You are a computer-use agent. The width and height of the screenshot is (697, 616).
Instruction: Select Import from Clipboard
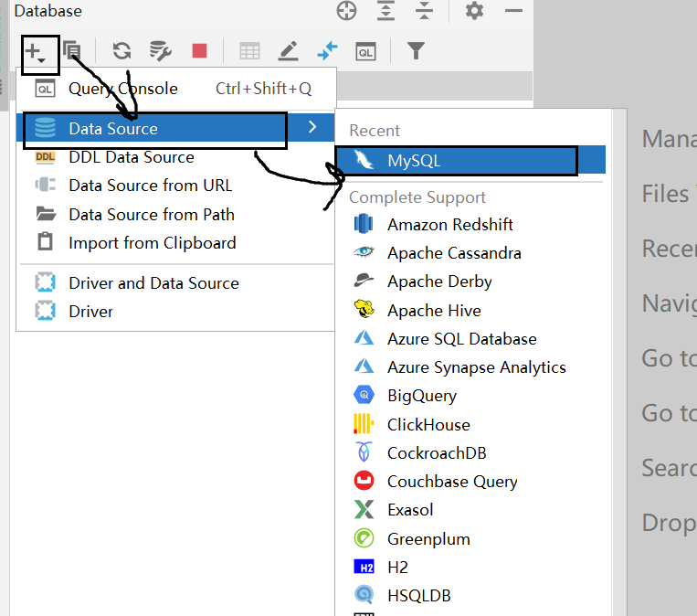175,243
